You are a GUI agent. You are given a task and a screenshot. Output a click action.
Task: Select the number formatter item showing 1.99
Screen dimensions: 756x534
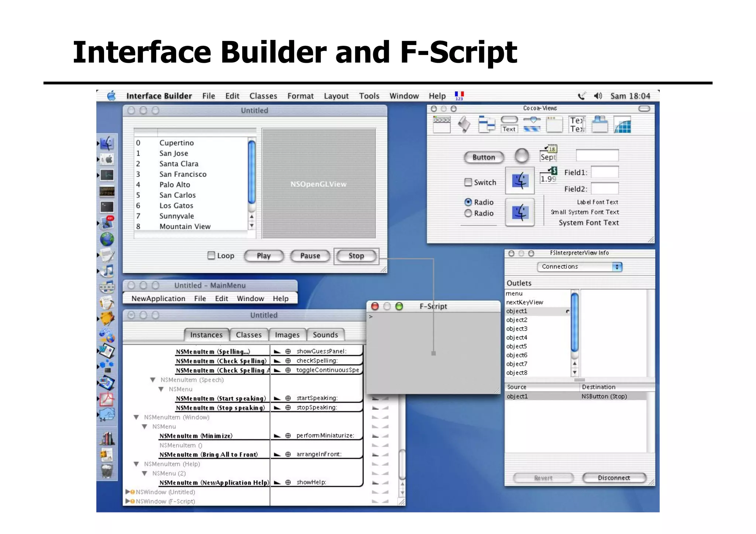click(549, 175)
